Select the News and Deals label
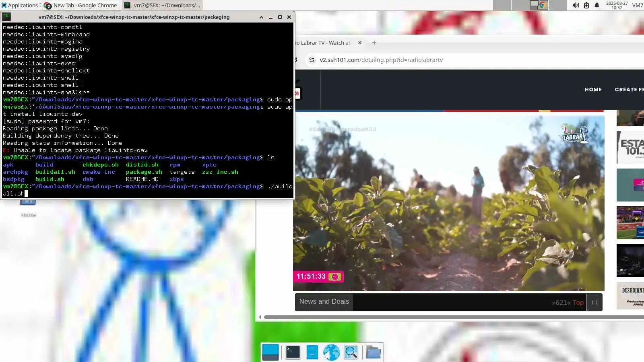Viewport: 644px width, 362px height. 324,302
